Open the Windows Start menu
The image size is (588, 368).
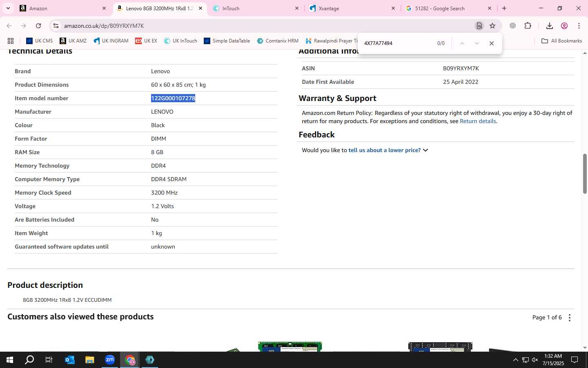[x=10, y=360]
